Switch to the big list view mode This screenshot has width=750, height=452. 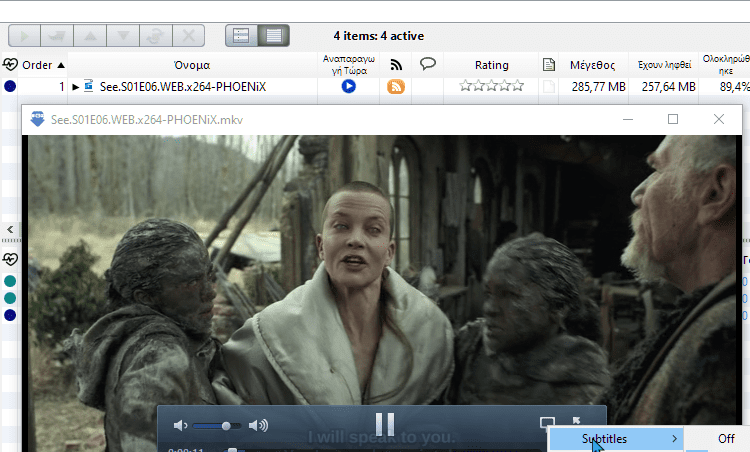(x=241, y=36)
